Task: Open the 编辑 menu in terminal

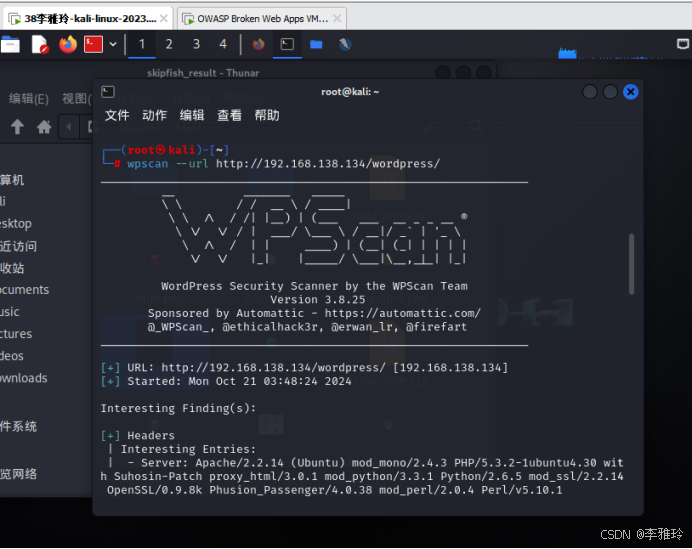Action: [192, 116]
